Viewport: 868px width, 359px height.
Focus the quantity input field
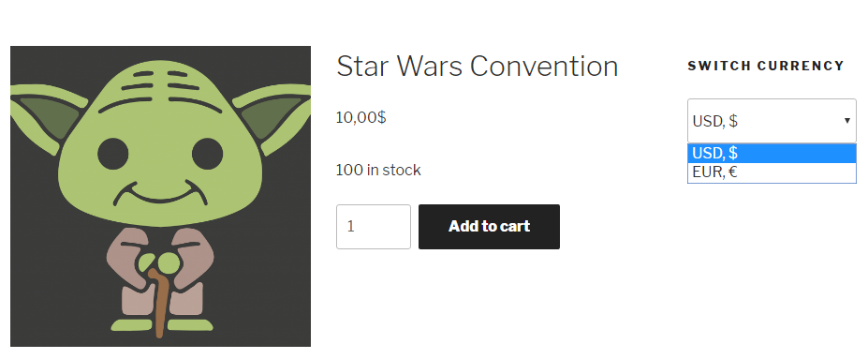point(373,227)
